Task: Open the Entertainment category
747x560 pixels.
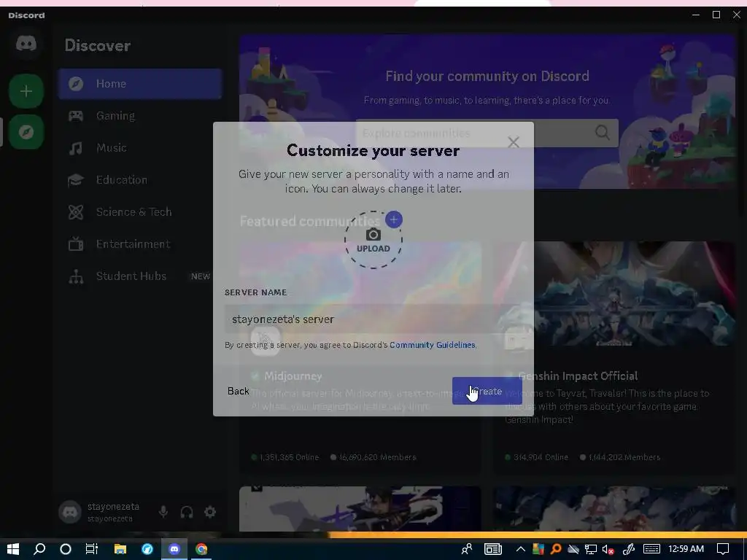Action: [140, 244]
